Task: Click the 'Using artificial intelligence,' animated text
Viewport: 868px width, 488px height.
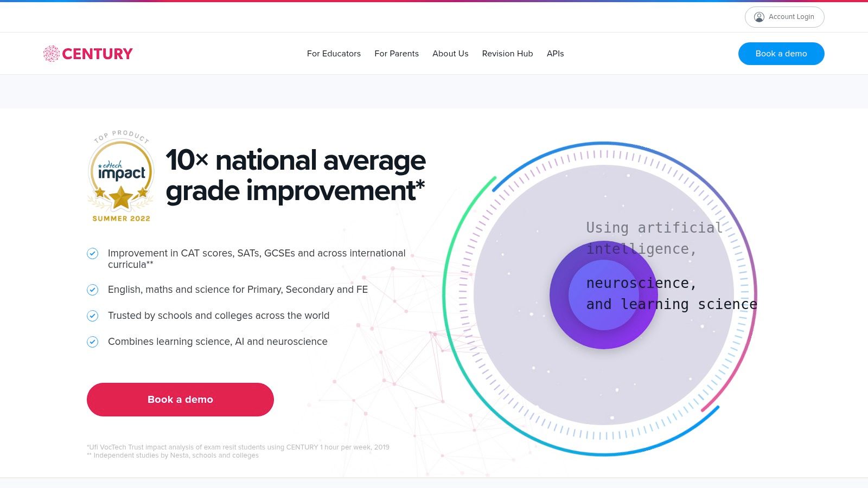Action: 654,238
